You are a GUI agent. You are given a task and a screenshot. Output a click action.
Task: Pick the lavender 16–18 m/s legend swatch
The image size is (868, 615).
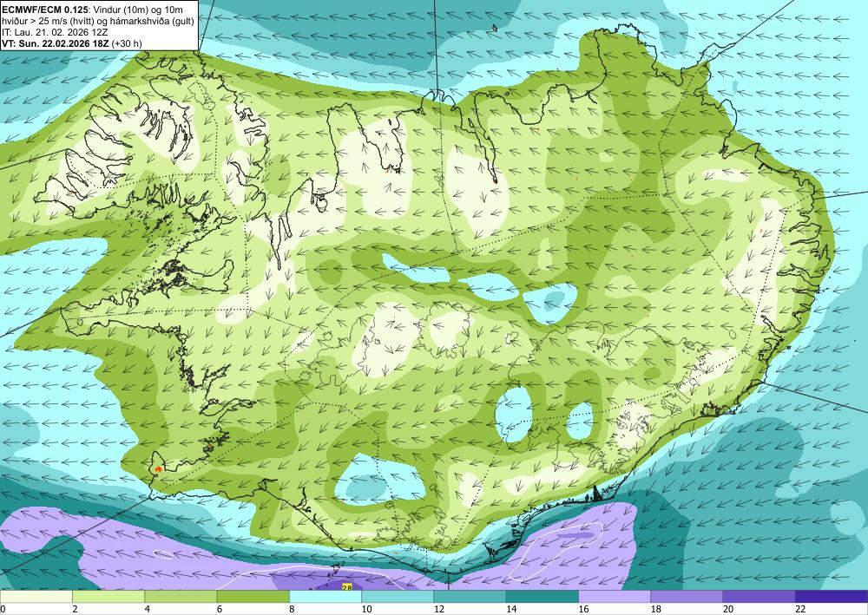pyautogui.click(x=615, y=596)
